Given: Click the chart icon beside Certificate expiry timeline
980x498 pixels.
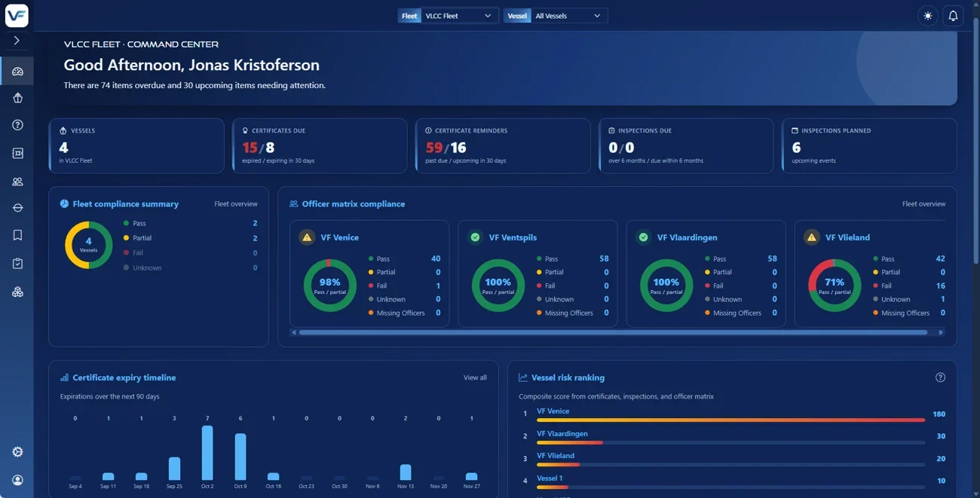Looking at the screenshot, I should point(65,377).
